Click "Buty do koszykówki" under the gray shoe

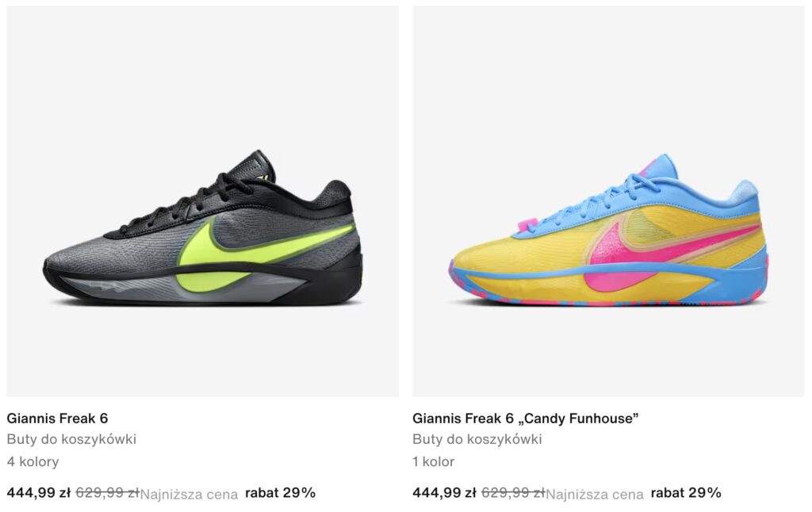coord(71,439)
